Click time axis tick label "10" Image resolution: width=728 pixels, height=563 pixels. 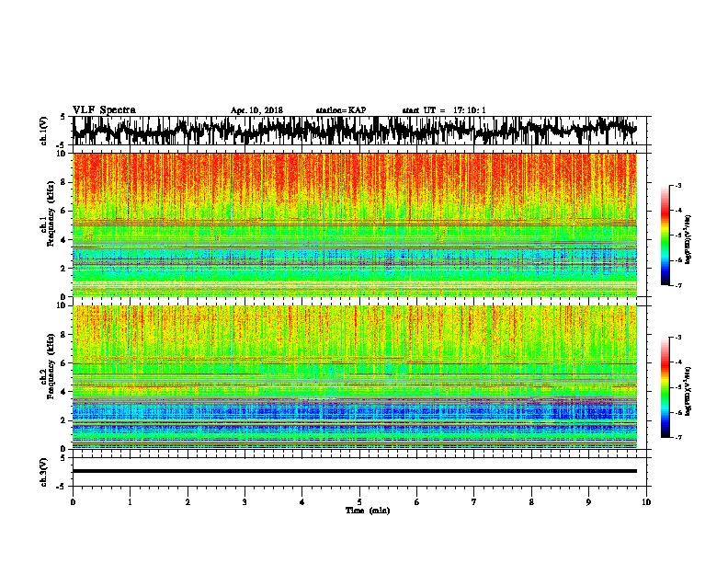click(646, 502)
